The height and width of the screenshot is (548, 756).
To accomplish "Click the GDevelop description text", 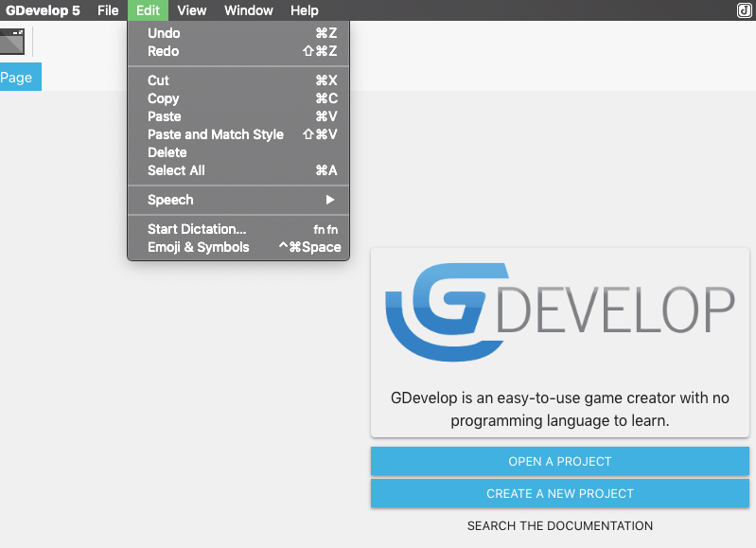I will (x=560, y=409).
